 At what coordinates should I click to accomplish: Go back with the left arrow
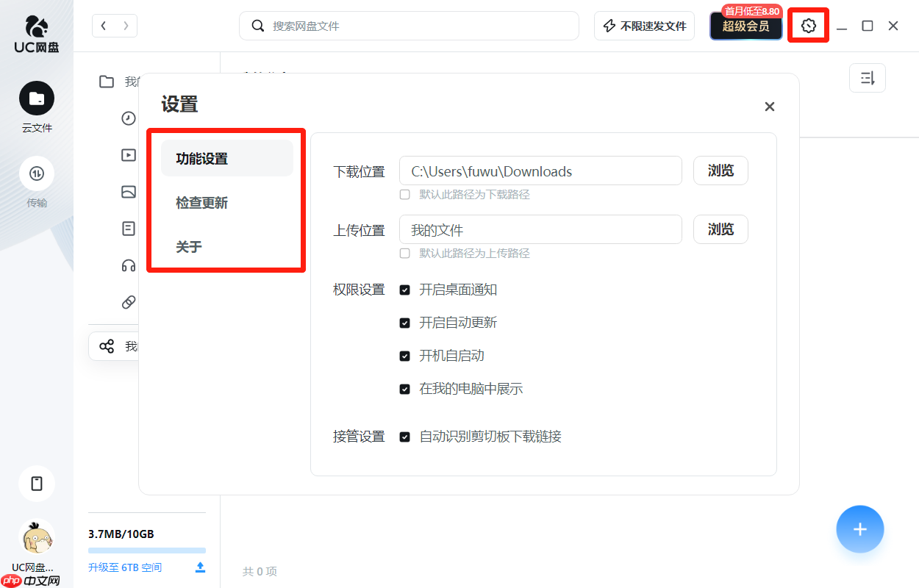104,26
